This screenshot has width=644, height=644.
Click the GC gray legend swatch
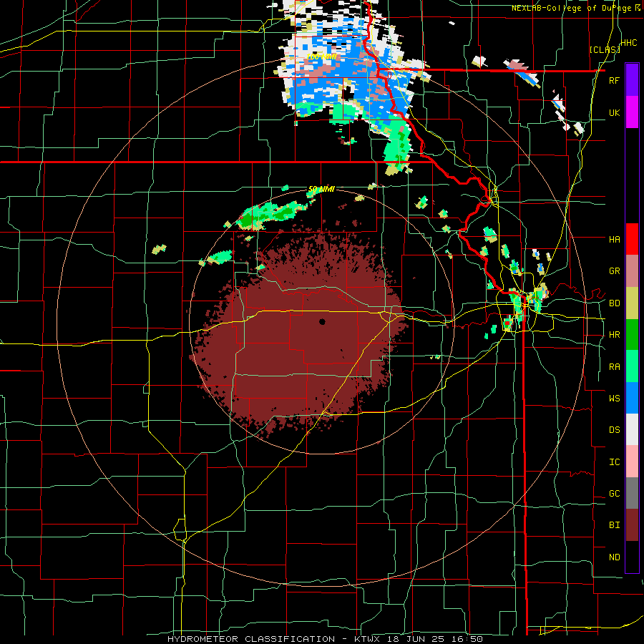point(632,493)
